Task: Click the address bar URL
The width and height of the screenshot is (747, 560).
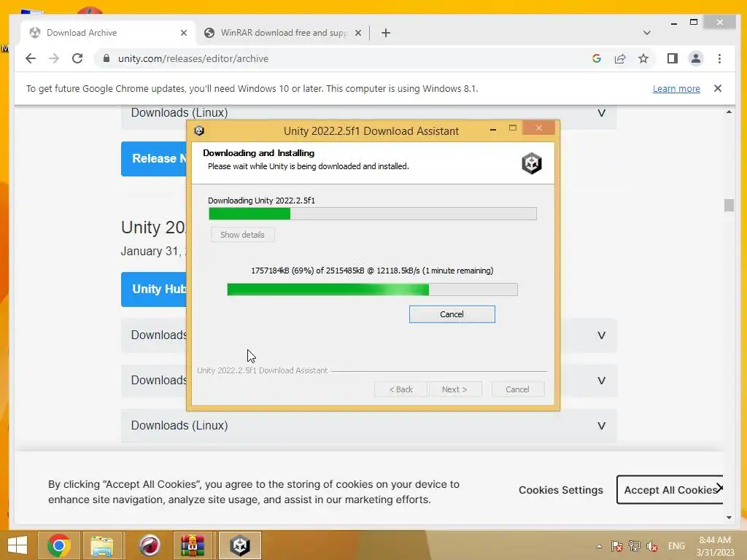Action: [193, 58]
